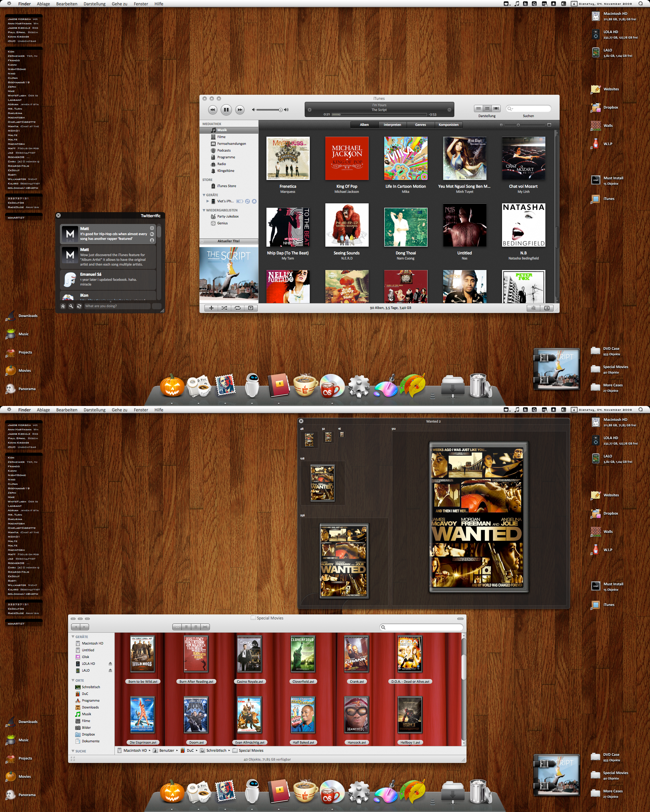Switch iTunes to list view
Screen dimensions: 650x812
tap(478, 109)
